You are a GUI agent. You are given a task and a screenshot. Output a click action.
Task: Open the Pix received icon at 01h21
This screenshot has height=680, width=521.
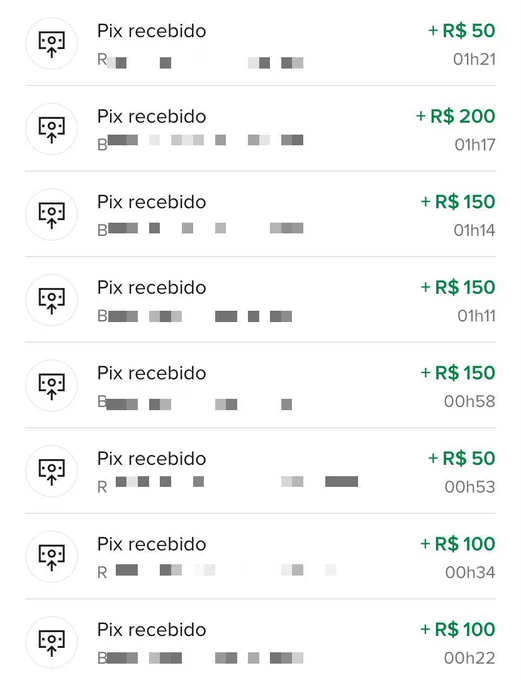52,43
